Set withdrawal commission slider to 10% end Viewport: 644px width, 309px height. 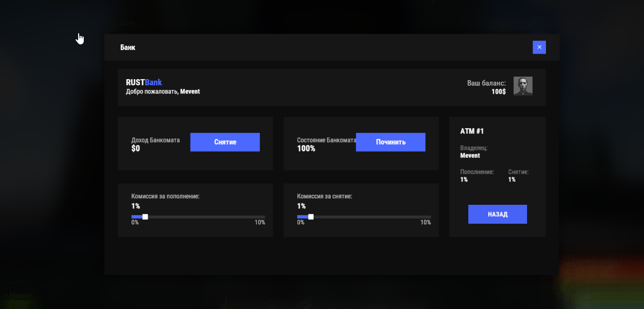tap(430, 217)
